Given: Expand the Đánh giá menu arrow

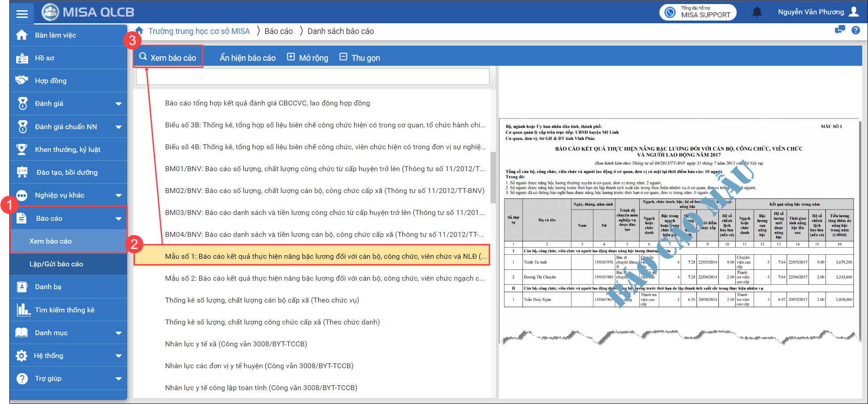Looking at the screenshot, I should (118, 104).
